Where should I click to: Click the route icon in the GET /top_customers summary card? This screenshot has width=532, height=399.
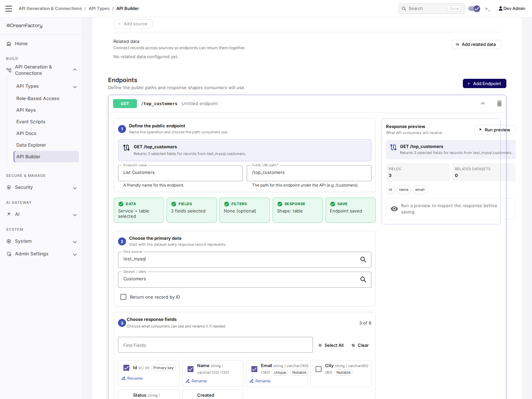pyautogui.click(x=126, y=148)
